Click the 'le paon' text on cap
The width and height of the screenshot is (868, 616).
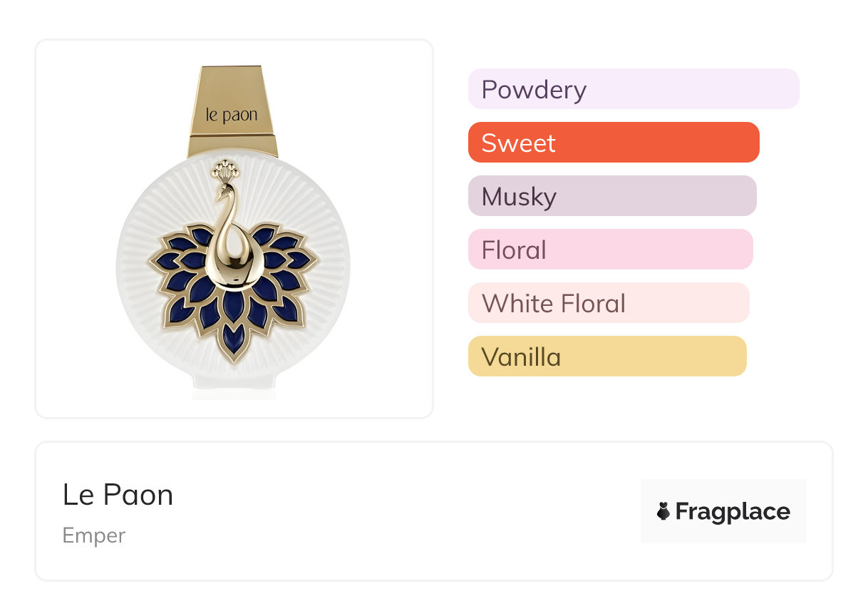[232, 115]
